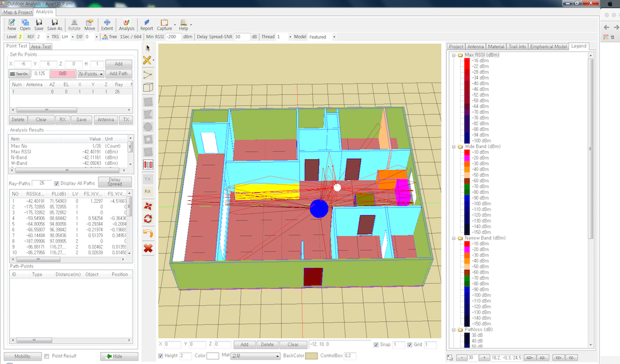
Task: Open the REF dropdown
Action: [x=48, y=37]
